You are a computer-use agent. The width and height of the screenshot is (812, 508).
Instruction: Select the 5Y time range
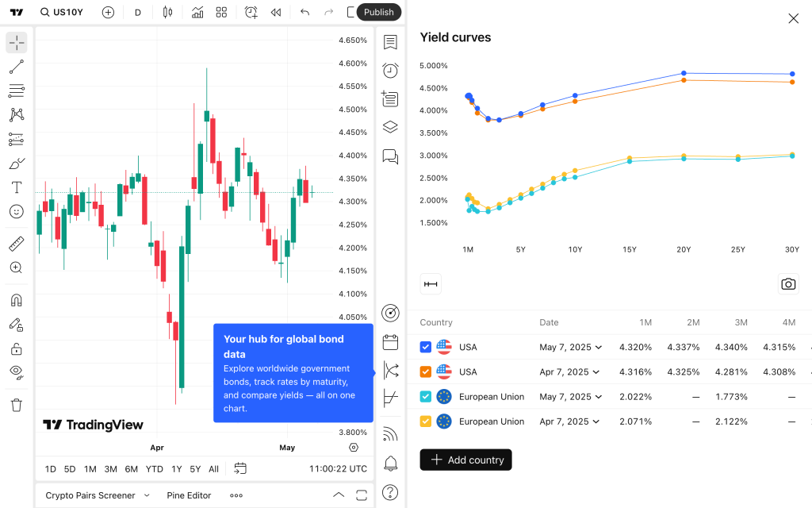[x=195, y=469]
